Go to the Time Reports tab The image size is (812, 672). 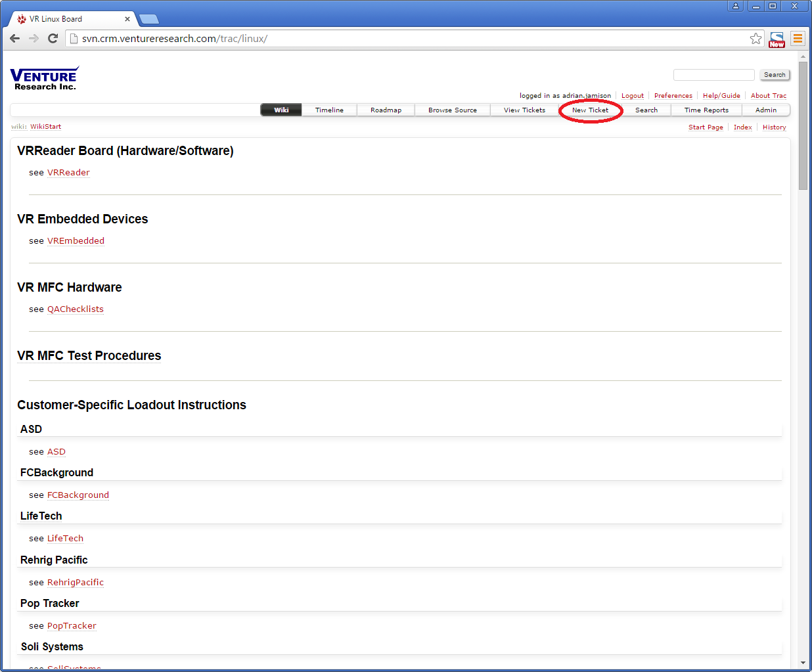(x=706, y=110)
